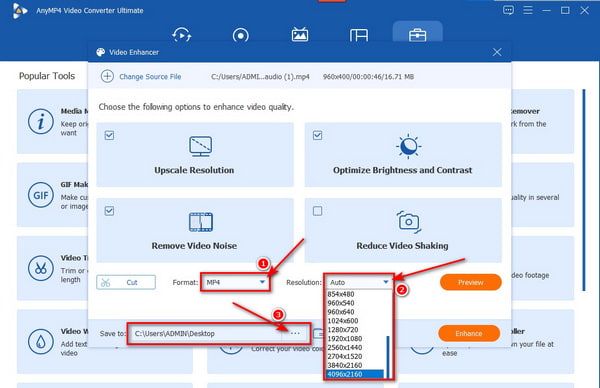Expand the MP4 Format dropdown

point(235,282)
